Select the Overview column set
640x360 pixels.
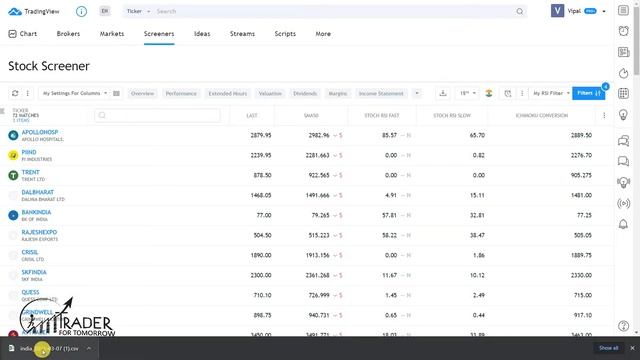point(142,93)
